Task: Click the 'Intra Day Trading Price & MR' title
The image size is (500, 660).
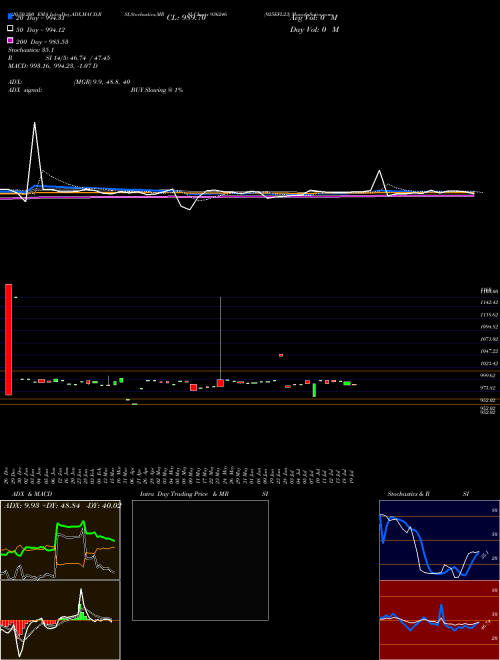Action: pos(184,494)
